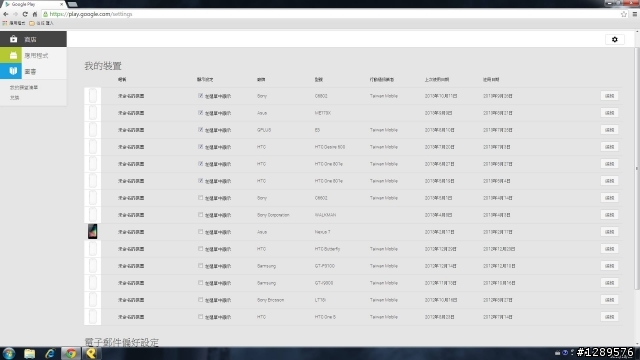Edit the Asus ME173X device row

[x=609, y=113]
